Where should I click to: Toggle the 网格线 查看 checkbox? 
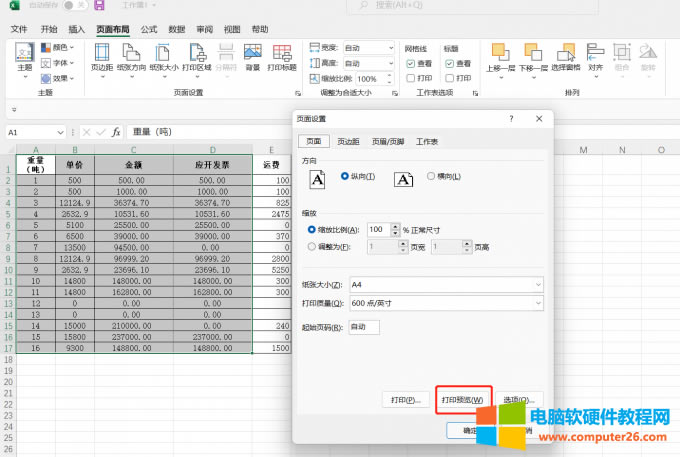click(411, 63)
